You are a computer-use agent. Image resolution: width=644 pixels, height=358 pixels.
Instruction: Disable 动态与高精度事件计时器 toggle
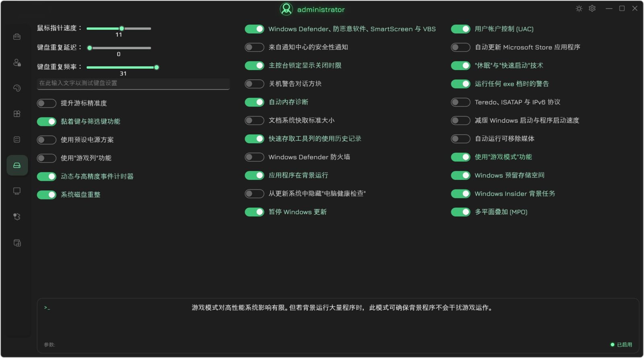tap(46, 177)
